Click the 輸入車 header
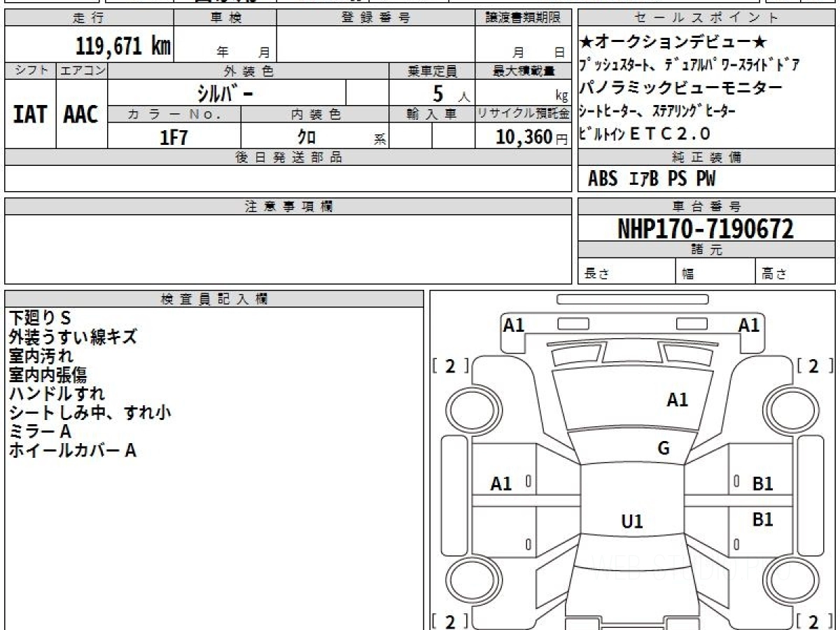This screenshot has height=630, width=840. (432, 114)
